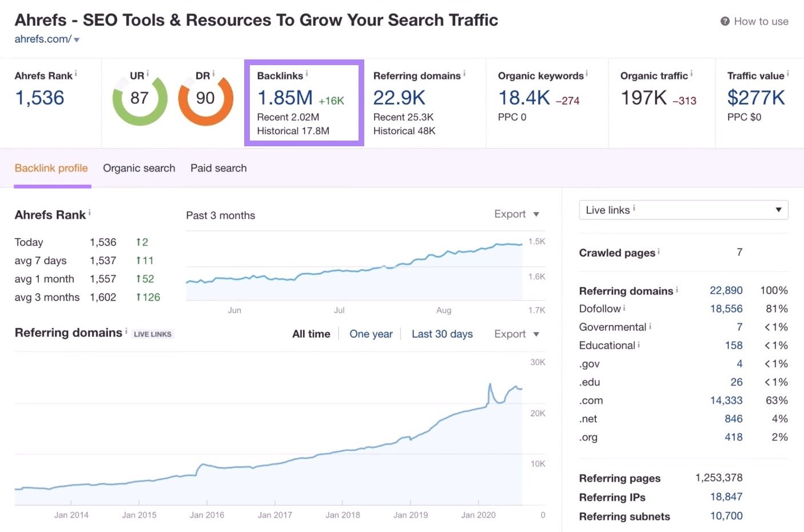
Task: Click the Historical 17.8M backlinks text
Action: (x=293, y=131)
